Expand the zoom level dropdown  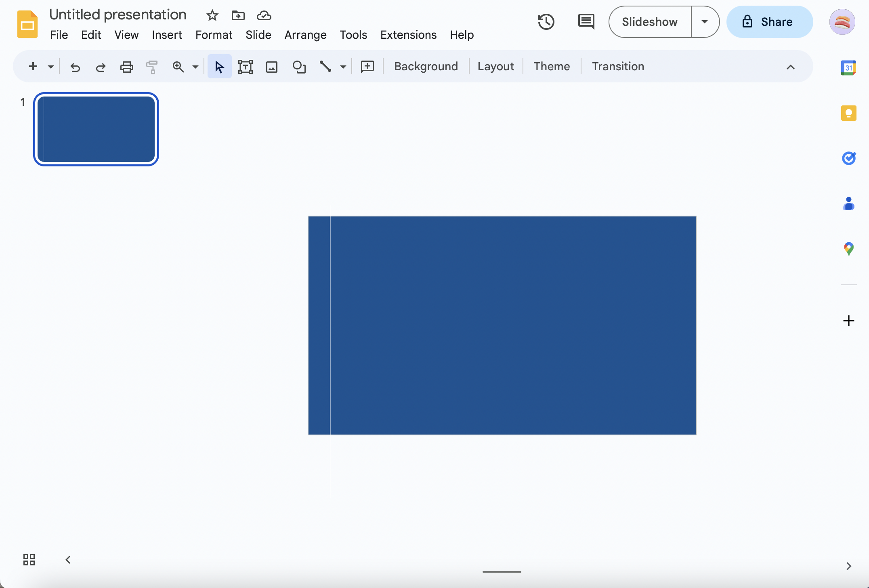tap(195, 65)
